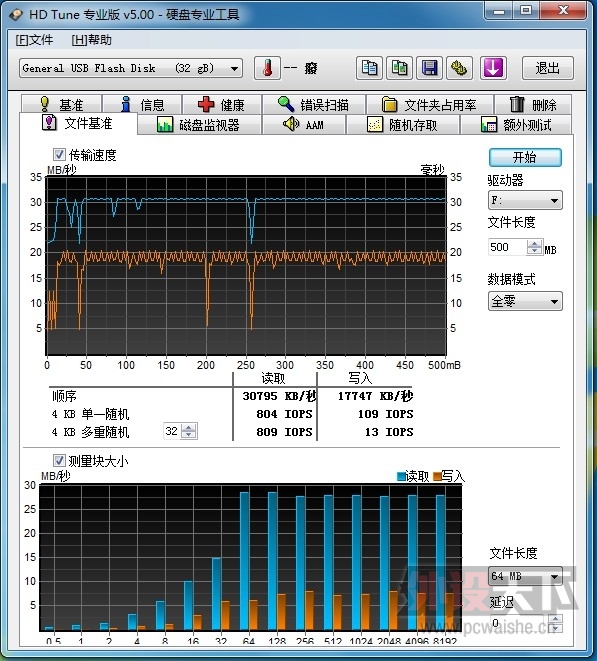Open options with the wrench icon
Image resolution: width=597 pixels, height=661 pixels.
click(x=459, y=68)
